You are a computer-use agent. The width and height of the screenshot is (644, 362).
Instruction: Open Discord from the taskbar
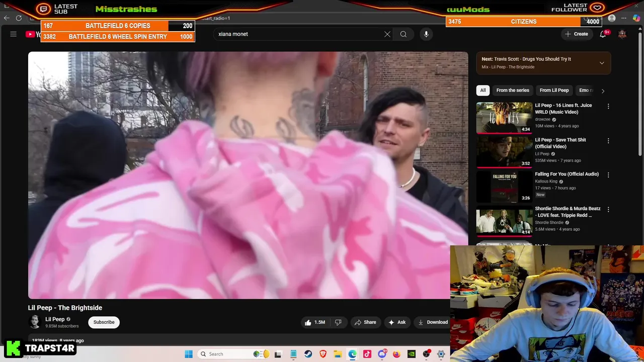coord(382,354)
